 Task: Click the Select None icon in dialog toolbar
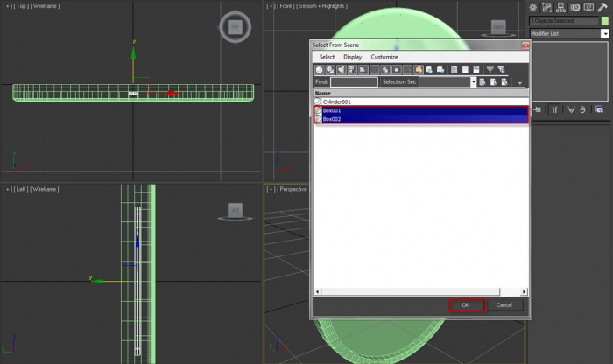point(465,70)
